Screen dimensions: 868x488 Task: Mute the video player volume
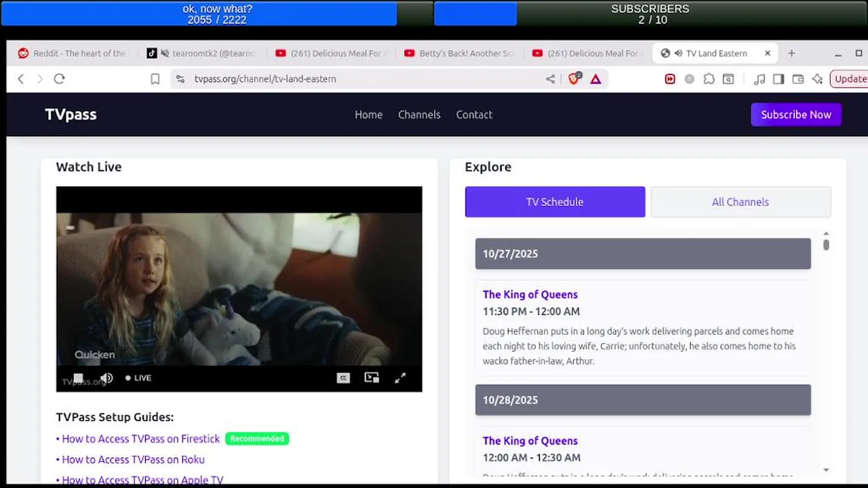106,378
